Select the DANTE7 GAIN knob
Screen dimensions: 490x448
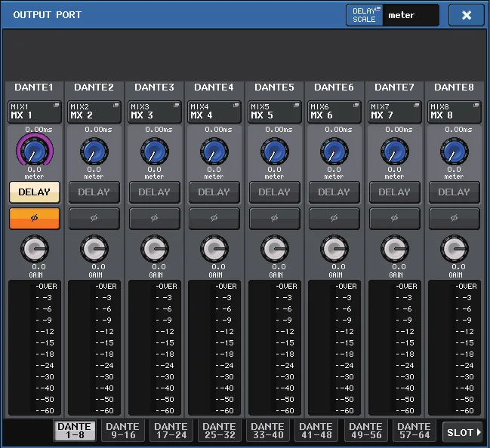tap(394, 249)
